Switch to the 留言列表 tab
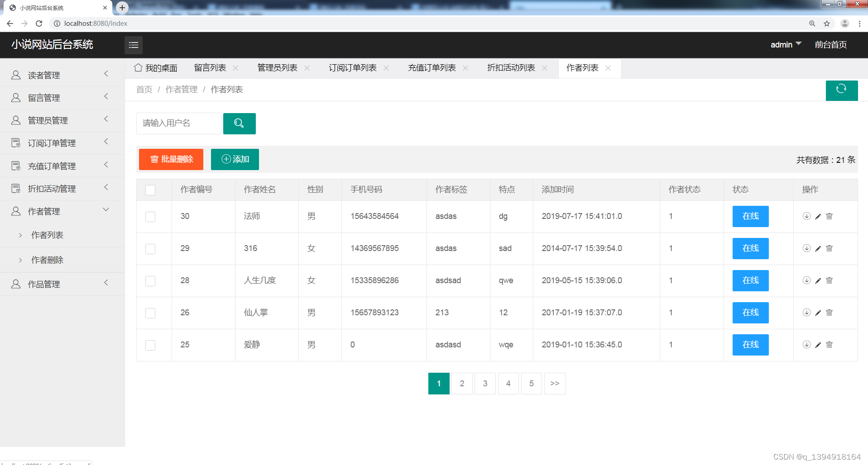The height and width of the screenshot is (465, 868). (210, 68)
